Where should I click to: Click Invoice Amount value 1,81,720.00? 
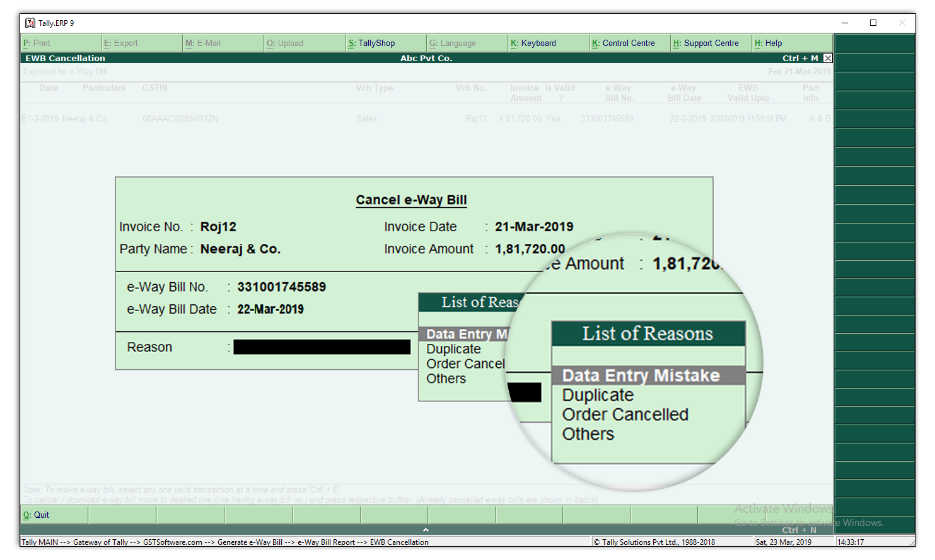point(530,249)
